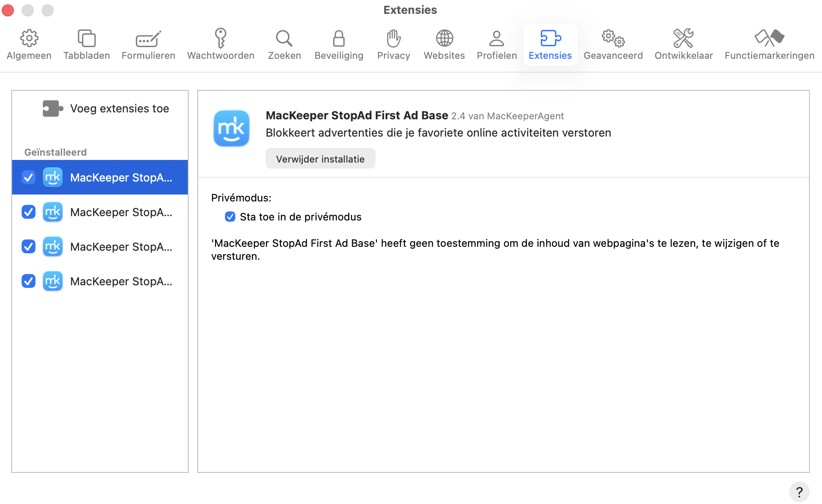Disable the last MacKeeper StopAd extension
Screen dimensions: 822x504
[28, 281]
